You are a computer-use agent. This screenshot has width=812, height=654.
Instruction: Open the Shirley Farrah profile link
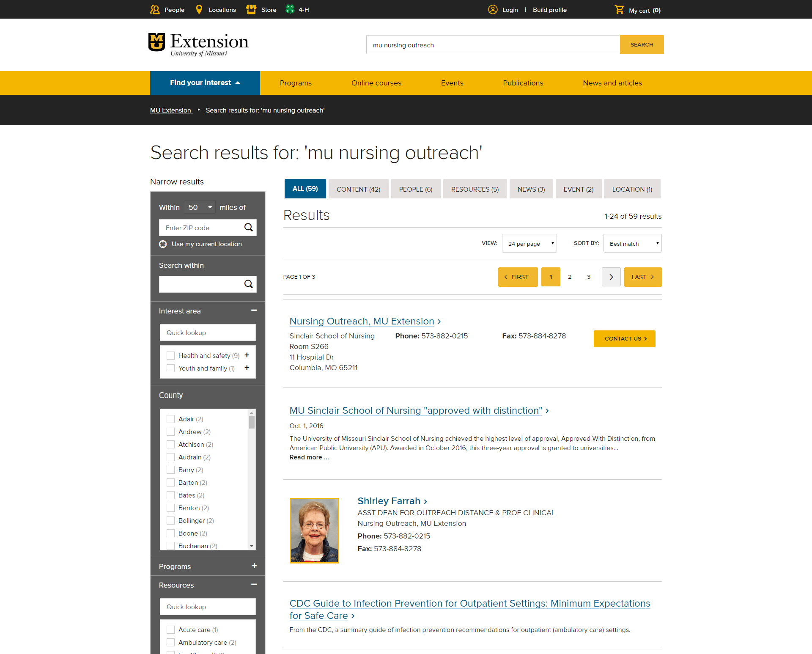point(389,501)
